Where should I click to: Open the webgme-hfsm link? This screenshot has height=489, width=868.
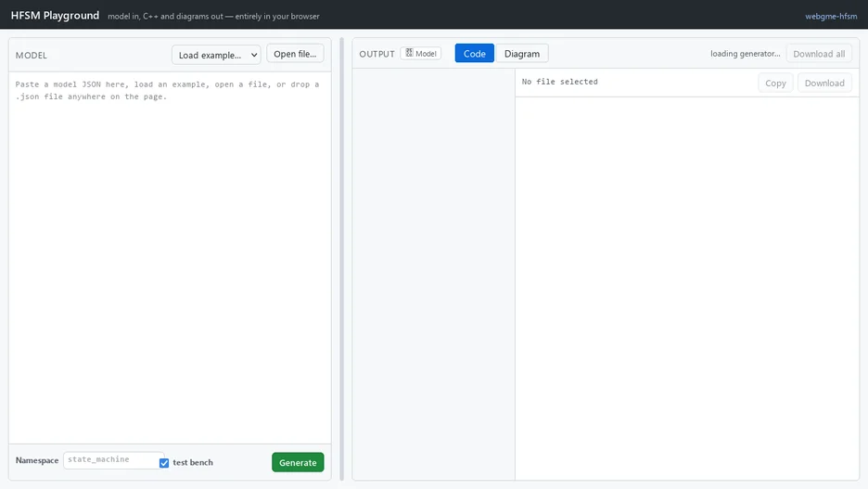831,16
